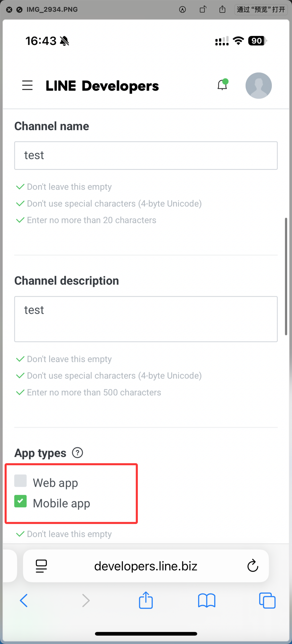Viewport: 292px width, 644px height.
Task: Click into the Channel name field
Action: pyautogui.click(x=146, y=156)
